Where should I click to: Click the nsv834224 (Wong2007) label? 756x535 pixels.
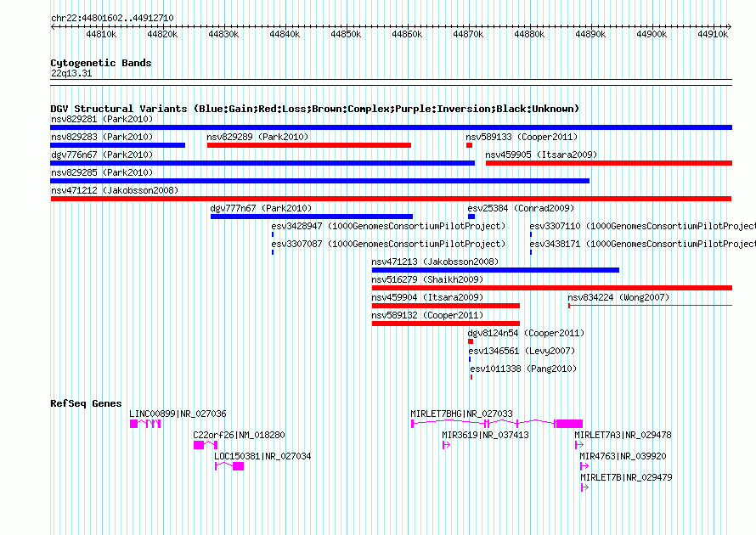(x=618, y=297)
